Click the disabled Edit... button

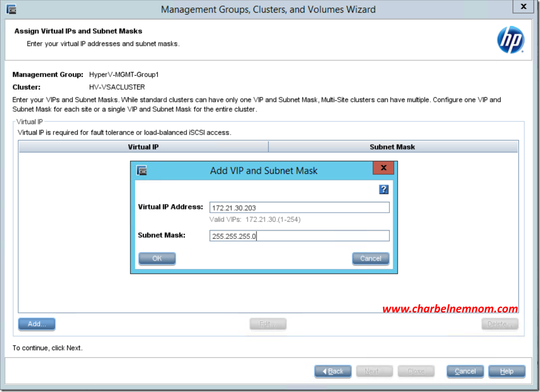click(x=268, y=324)
